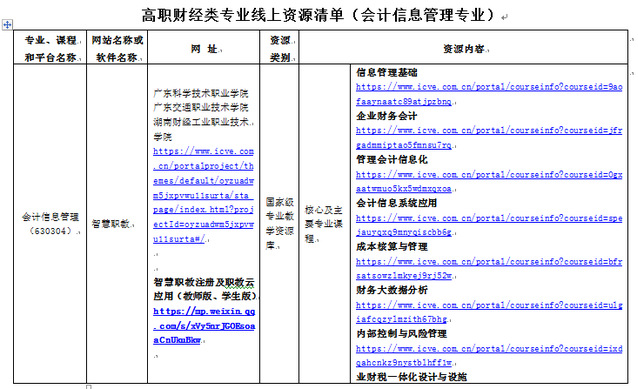Click the 网址 column header cell
The height and width of the screenshot is (389, 638).
coord(204,48)
